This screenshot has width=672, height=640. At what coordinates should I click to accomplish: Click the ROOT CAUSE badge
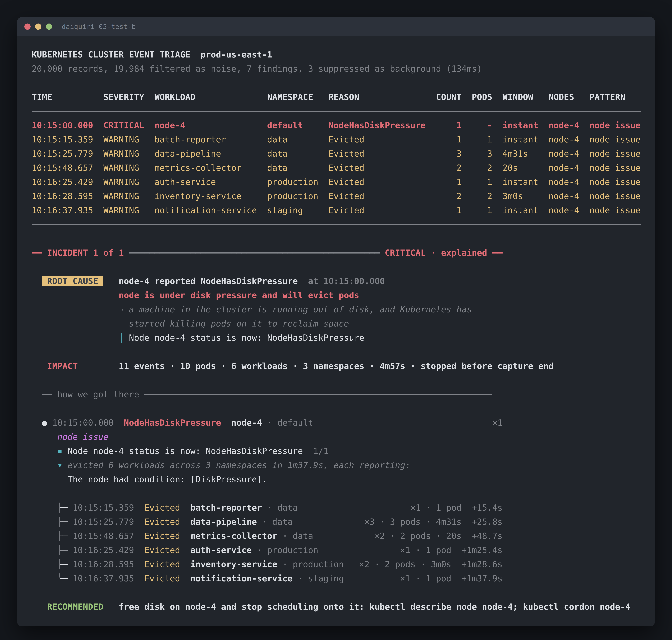click(73, 281)
